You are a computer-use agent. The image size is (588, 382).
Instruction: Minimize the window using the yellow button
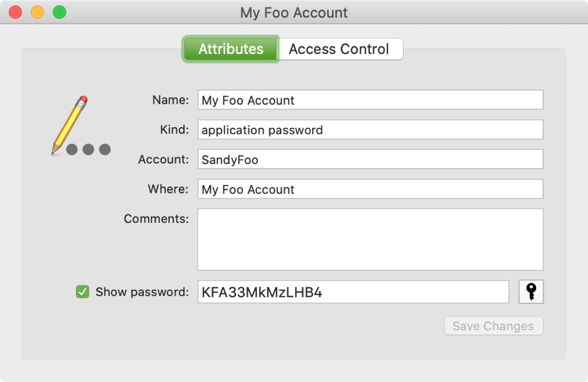pyautogui.click(x=37, y=12)
